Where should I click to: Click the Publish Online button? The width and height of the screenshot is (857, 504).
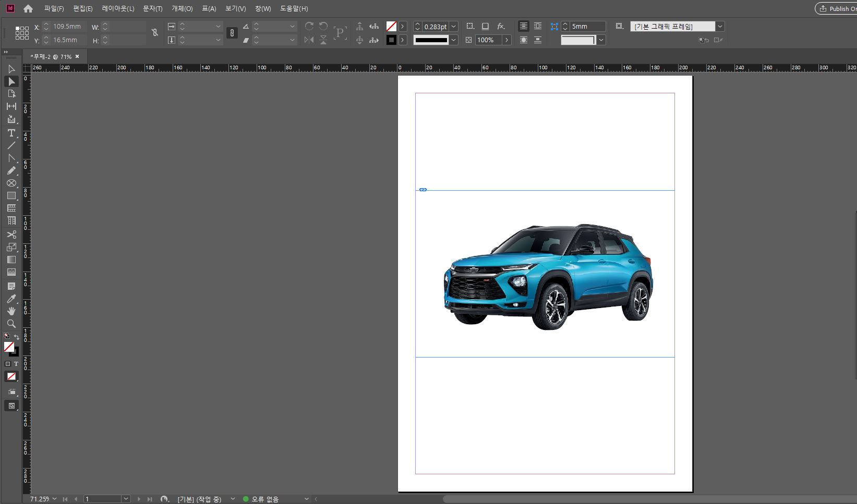tap(836, 8)
